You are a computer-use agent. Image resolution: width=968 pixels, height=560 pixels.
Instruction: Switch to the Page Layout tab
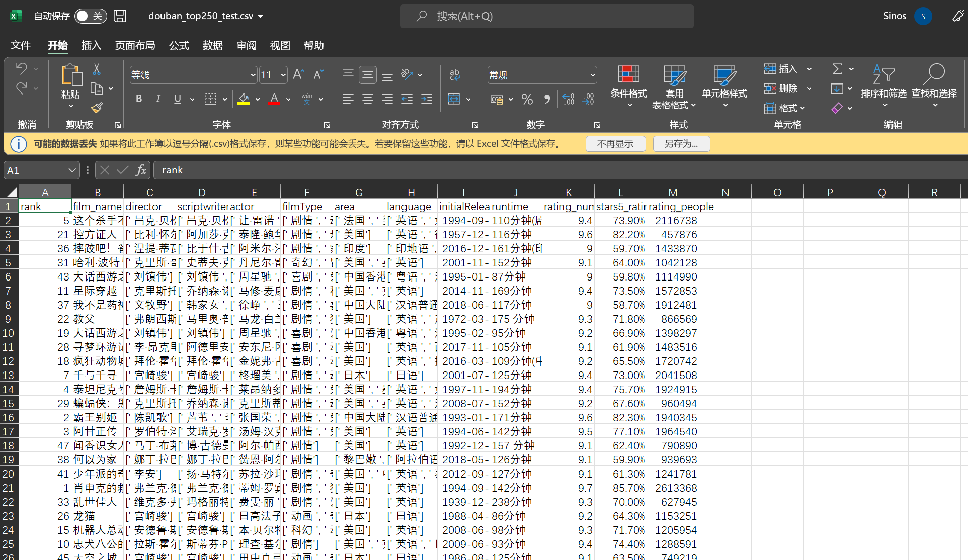135,45
